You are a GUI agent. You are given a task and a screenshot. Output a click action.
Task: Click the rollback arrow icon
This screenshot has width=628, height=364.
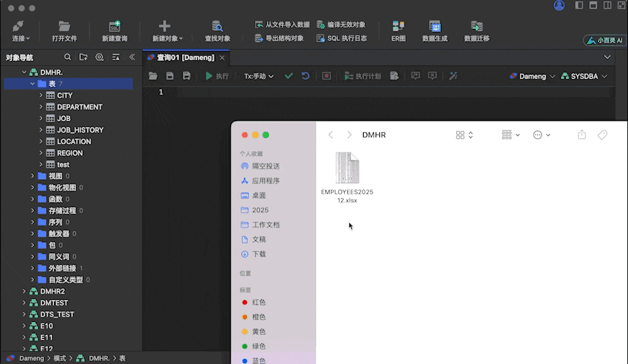[x=305, y=76]
